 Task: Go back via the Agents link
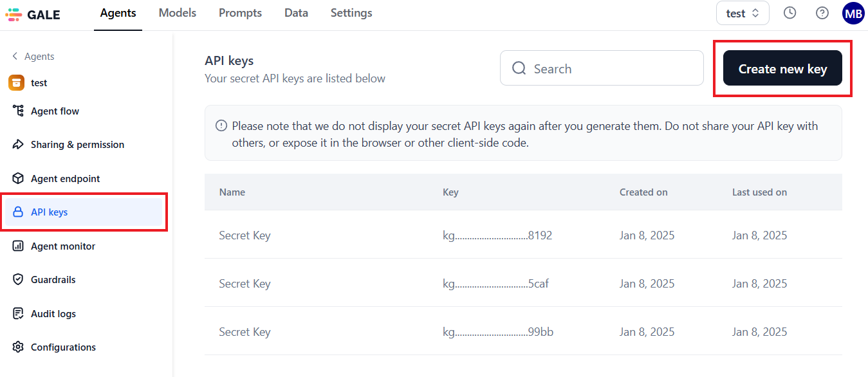click(39, 56)
